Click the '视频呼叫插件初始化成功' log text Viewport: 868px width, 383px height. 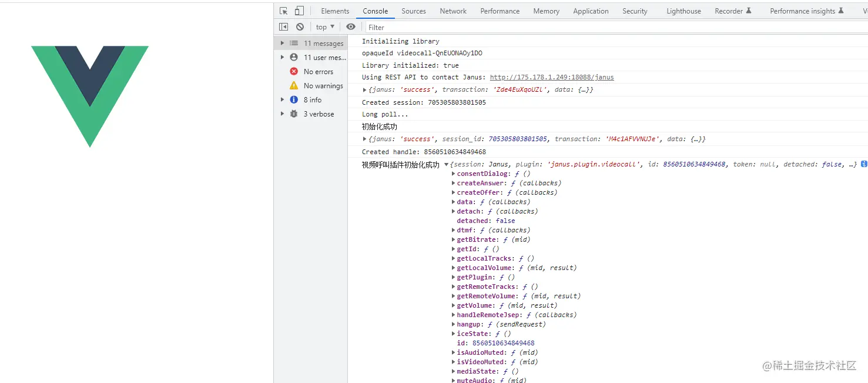pos(401,165)
